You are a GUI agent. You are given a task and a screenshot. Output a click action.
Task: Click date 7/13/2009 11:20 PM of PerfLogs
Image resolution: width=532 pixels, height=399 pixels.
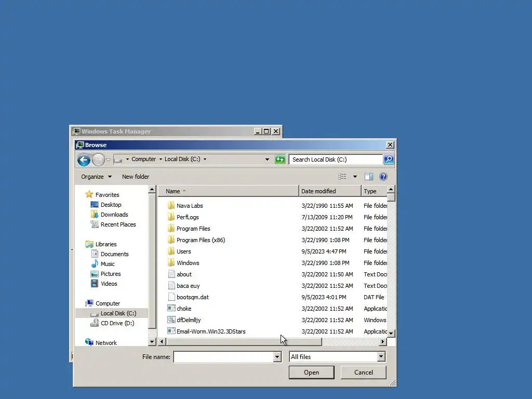pyautogui.click(x=327, y=217)
